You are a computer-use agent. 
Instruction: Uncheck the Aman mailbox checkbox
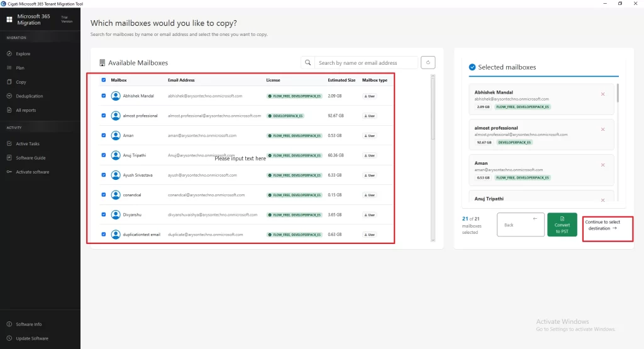tap(104, 135)
